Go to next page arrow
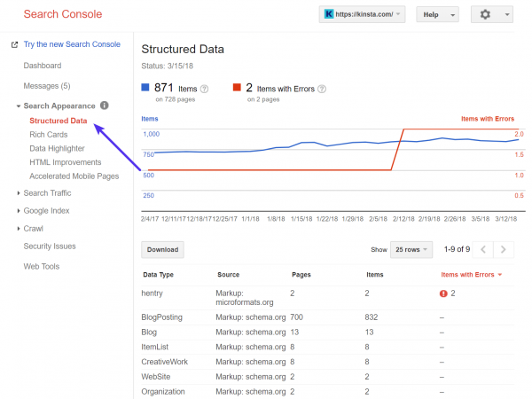The height and width of the screenshot is (399, 532). pos(504,250)
